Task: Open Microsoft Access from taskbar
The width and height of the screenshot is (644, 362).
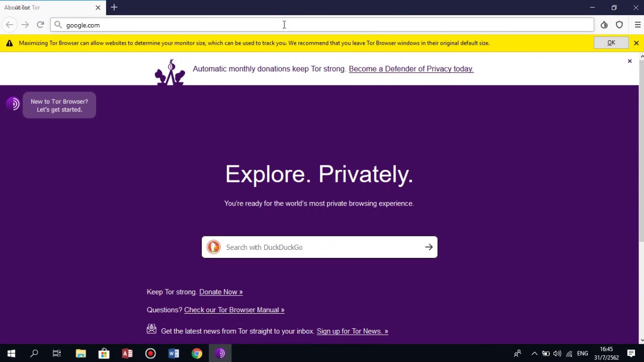Action: click(127, 353)
